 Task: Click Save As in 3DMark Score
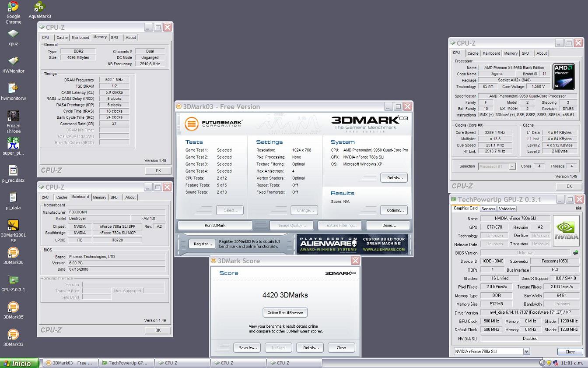click(247, 348)
